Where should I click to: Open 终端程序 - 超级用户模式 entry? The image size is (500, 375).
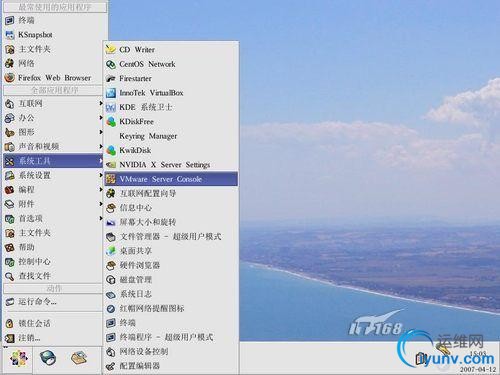tap(171, 337)
